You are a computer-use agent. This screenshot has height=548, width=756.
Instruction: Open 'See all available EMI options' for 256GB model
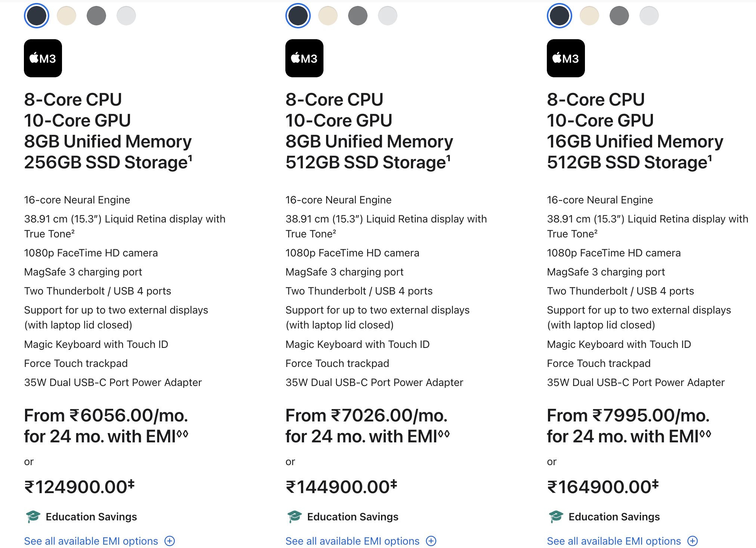[91, 541]
